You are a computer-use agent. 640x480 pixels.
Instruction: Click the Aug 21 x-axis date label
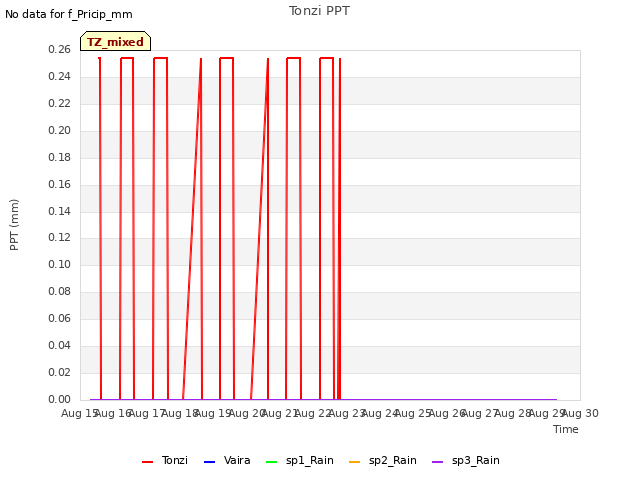[280, 413]
